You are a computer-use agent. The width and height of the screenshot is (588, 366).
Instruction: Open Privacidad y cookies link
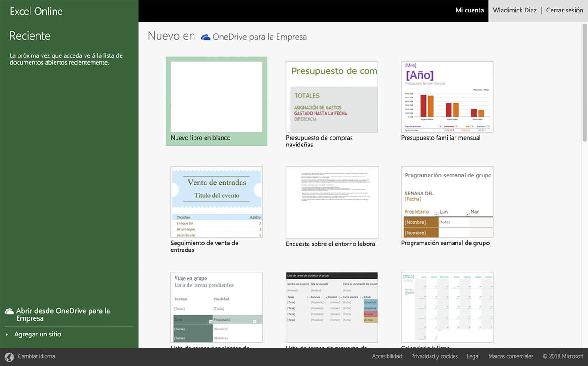pos(434,356)
